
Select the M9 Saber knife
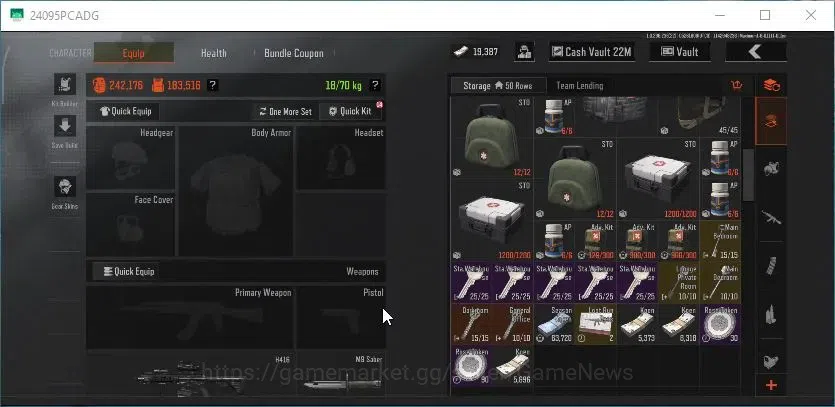[x=341, y=375]
